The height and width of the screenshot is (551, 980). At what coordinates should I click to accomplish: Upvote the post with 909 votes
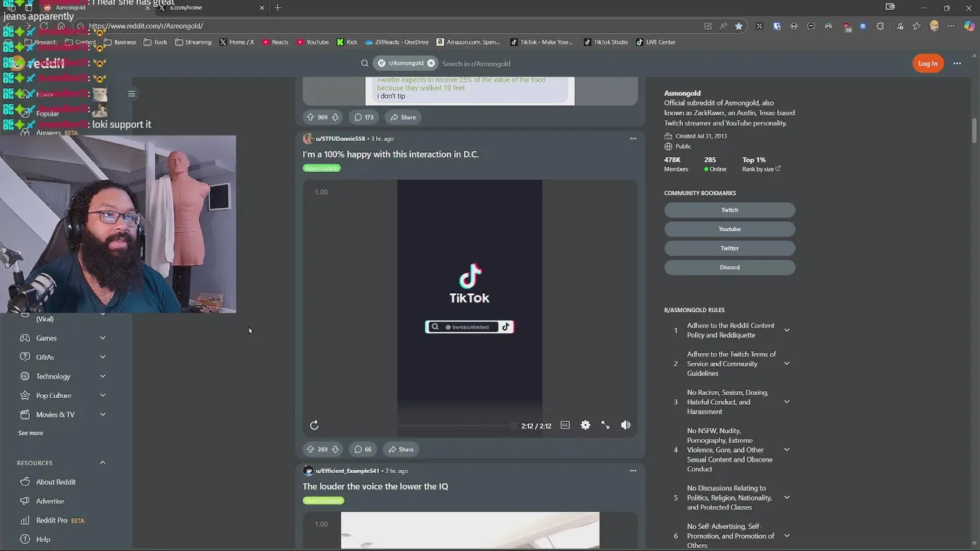[x=310, y=117]
